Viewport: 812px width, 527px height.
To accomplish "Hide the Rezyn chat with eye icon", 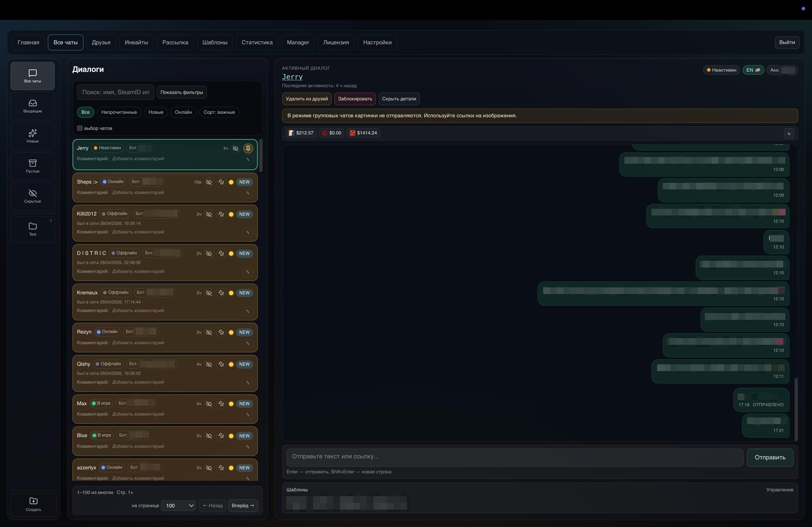I will (209, 332).
